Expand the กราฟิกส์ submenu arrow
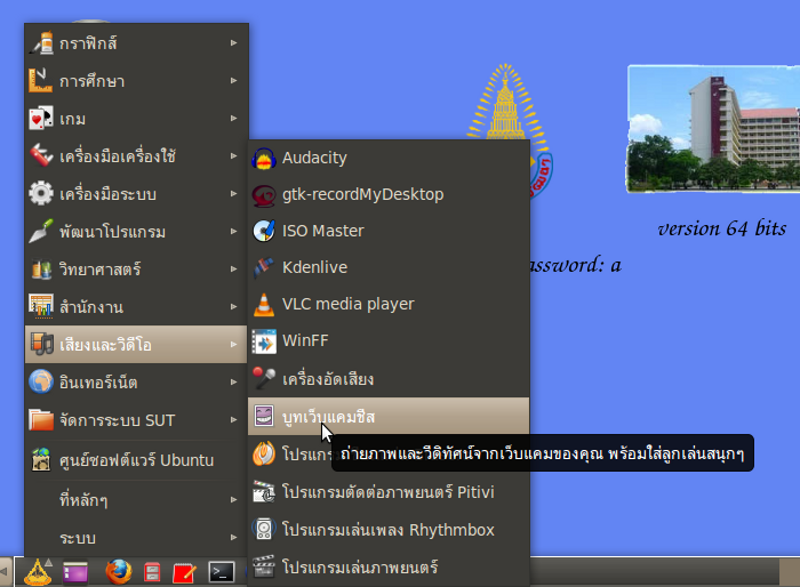This screenshot has width=800, height=587. [234, 43]
